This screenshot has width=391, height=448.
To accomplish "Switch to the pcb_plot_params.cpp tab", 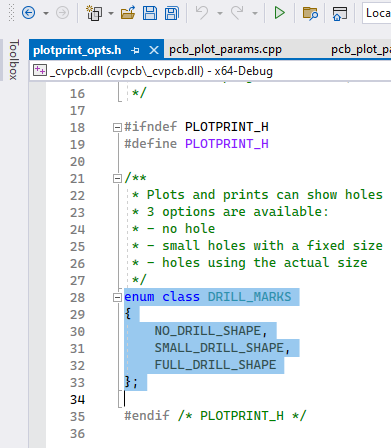I will (225, 49).
